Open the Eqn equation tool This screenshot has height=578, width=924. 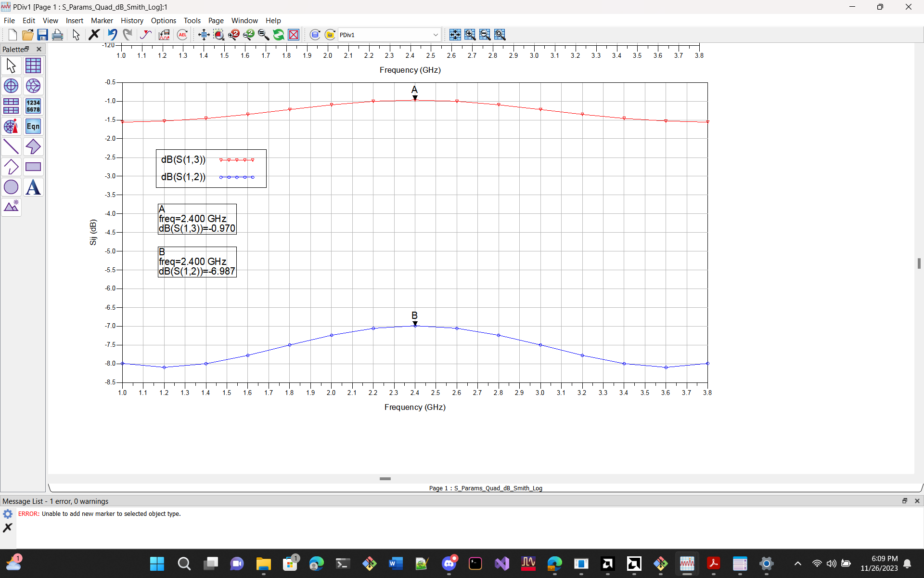33,126
